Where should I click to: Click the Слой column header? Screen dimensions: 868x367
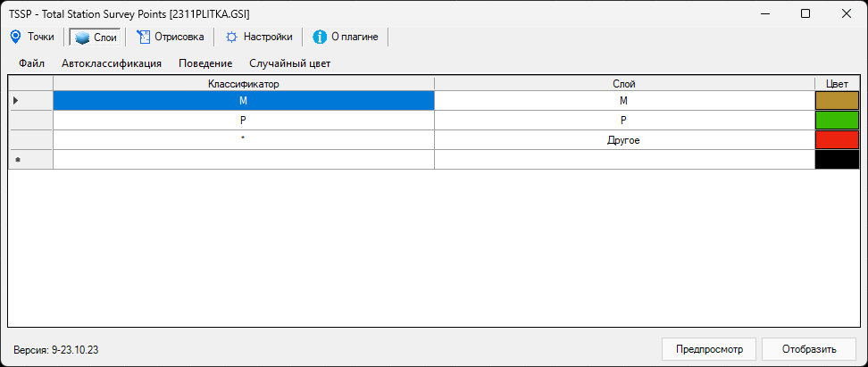click(x=624, y=83)
